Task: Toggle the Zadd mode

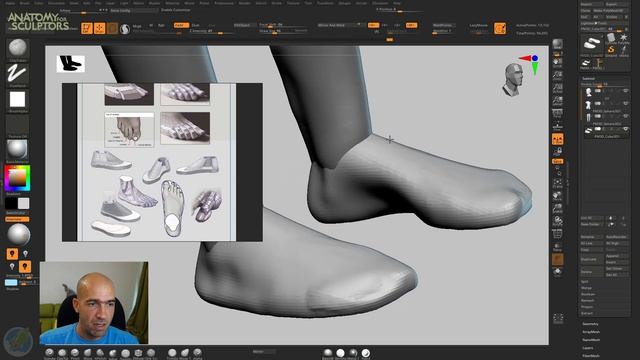Action: [x=181, y=25]
